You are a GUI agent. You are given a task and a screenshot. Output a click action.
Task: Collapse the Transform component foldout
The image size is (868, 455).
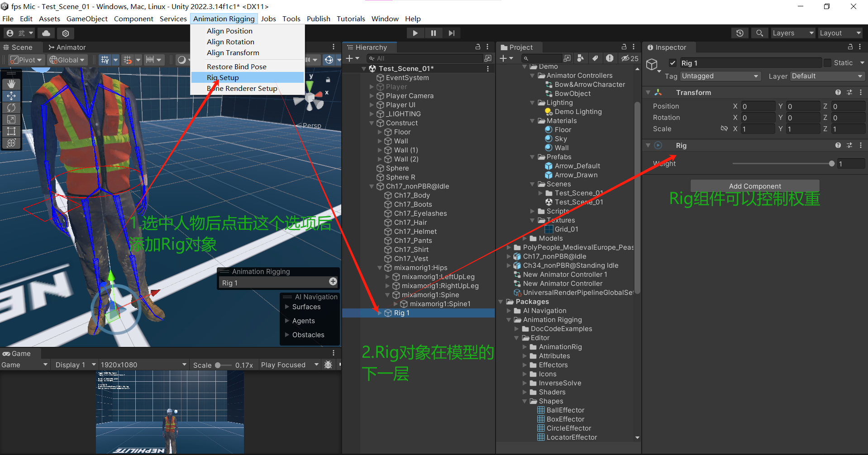(648, 92)
